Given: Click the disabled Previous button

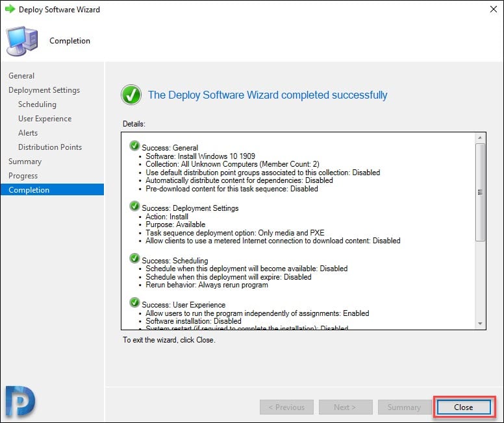Looking at the screenshot, I should pos(286,407).
